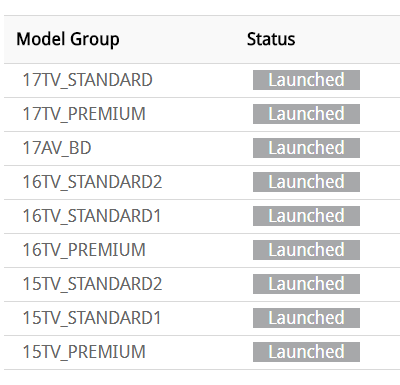Select the 16TV_STANDARD1 model group
400x385 pixels.
[x=92, y=216]
